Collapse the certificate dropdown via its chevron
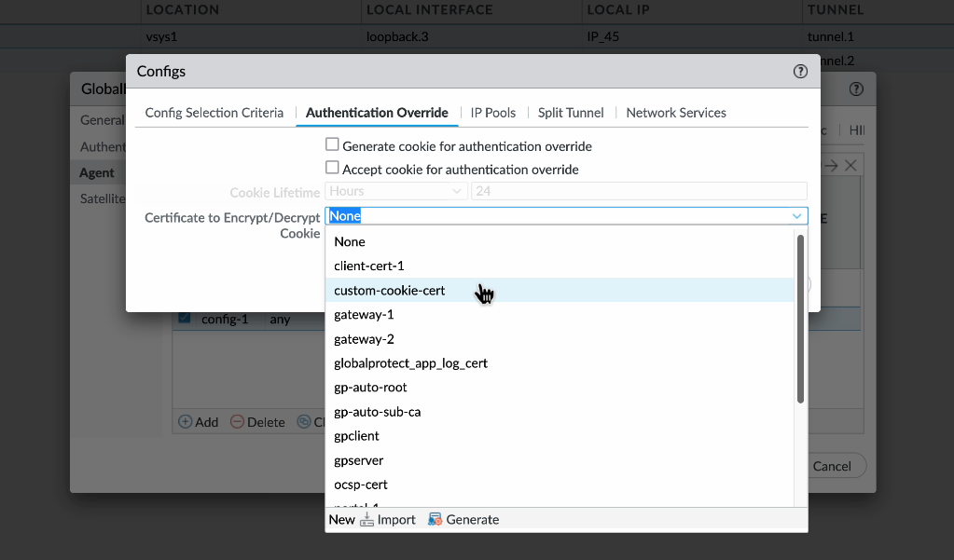 [797, 215]
